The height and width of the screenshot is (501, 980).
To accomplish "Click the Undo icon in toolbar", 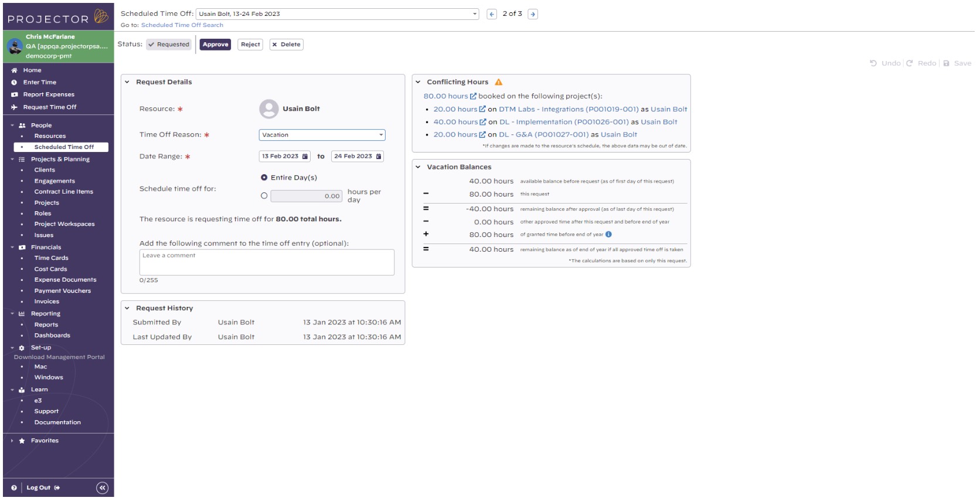I will (x=873, y=63).
